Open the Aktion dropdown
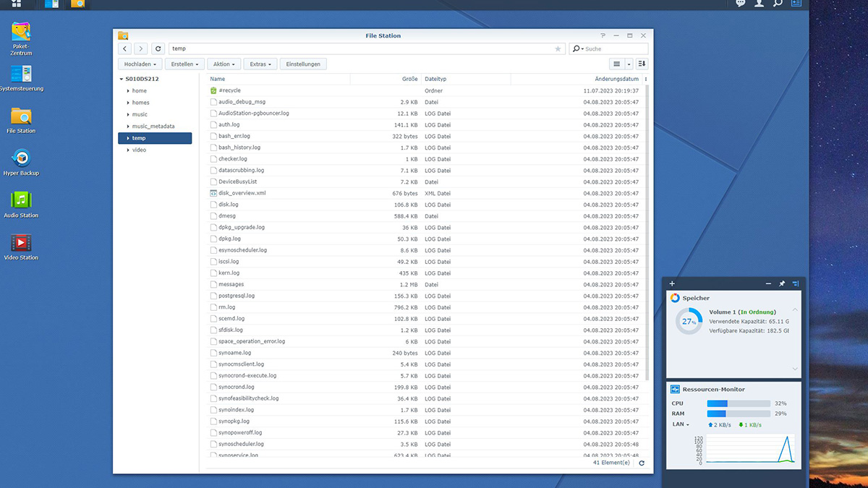868x488 pixels. pyautogui.click(x=224, y=64)
